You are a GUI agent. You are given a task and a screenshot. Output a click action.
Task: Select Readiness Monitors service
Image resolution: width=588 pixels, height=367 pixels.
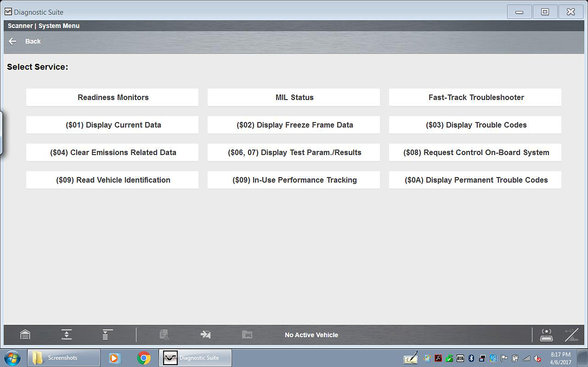tap(113, 98)
